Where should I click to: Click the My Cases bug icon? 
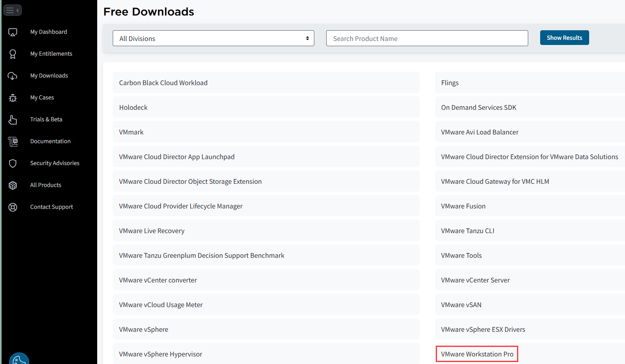tap(13, 98)
